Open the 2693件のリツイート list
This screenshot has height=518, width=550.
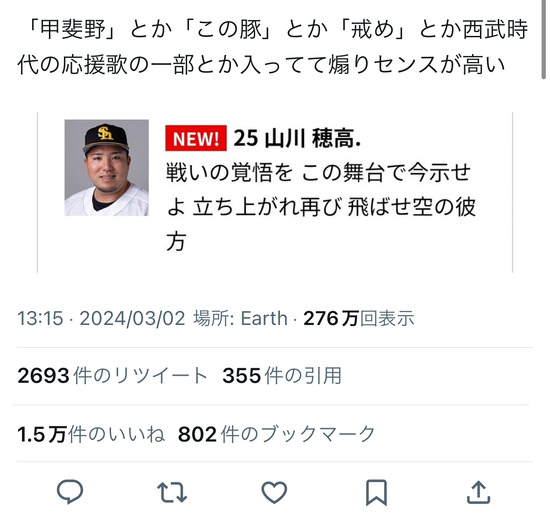click(x=112, y=376)
